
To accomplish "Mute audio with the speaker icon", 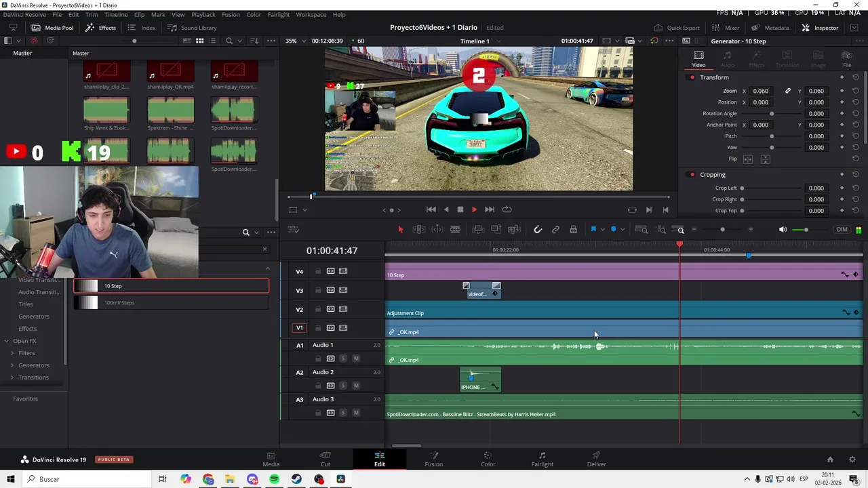I will pos(783,230).
